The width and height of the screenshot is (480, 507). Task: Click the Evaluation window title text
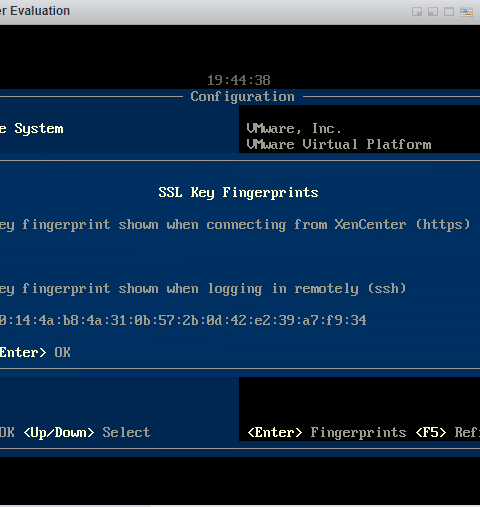pyautogui.click(x=35, y=11)
